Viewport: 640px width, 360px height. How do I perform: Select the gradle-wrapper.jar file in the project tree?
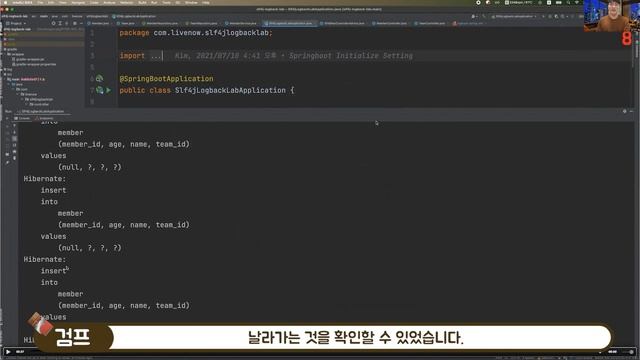pos(28,59)
